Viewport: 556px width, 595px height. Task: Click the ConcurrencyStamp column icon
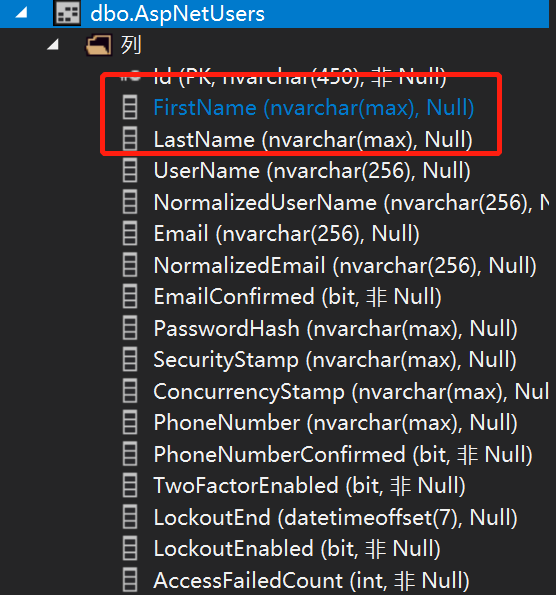130,391
